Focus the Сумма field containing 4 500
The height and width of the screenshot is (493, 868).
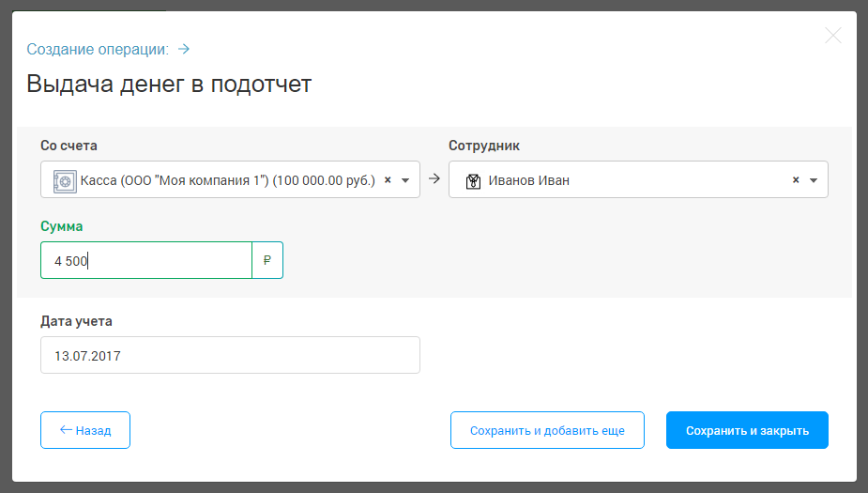tap(146, 261)
